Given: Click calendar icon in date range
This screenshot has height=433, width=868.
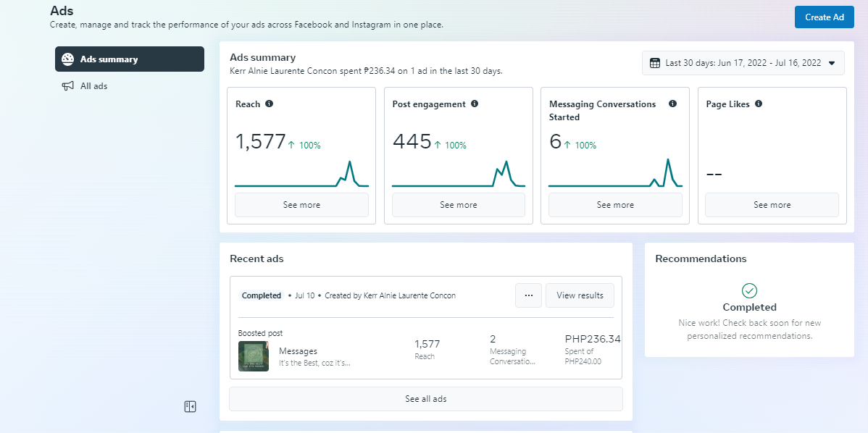Looking at the screenshot, I should 655,63.
